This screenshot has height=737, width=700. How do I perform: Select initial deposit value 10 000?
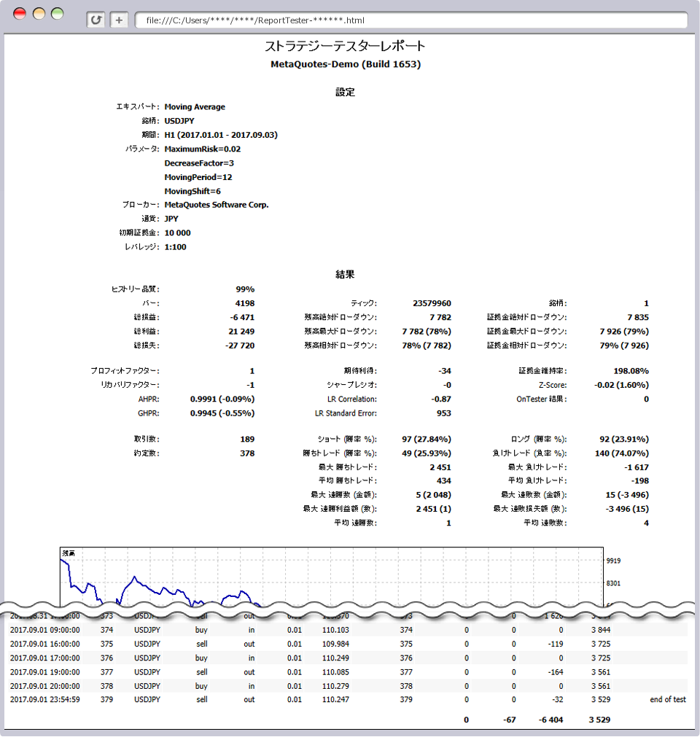178,233
